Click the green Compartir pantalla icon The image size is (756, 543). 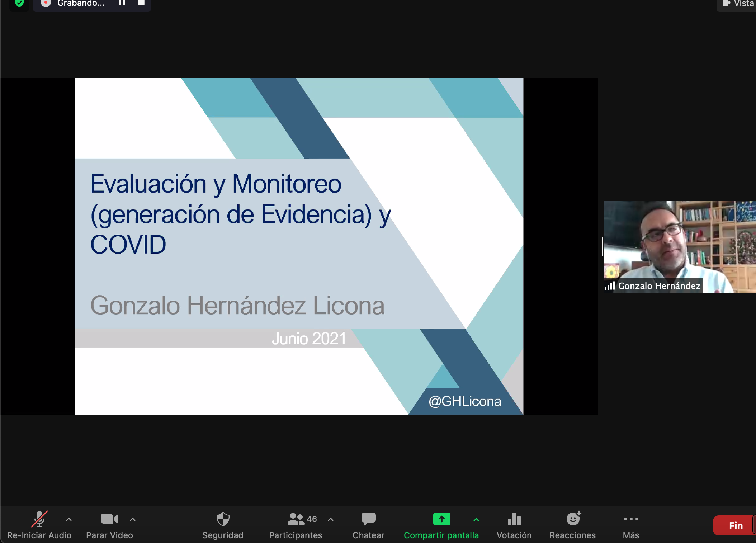pos(441,519)
